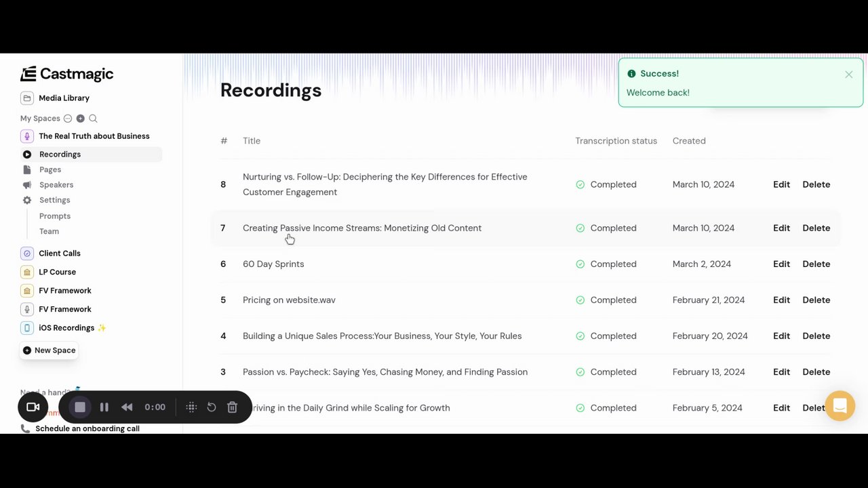Click the Client Calls space icon
Screen dimensions: 868x488
click(x=26, y=253)
